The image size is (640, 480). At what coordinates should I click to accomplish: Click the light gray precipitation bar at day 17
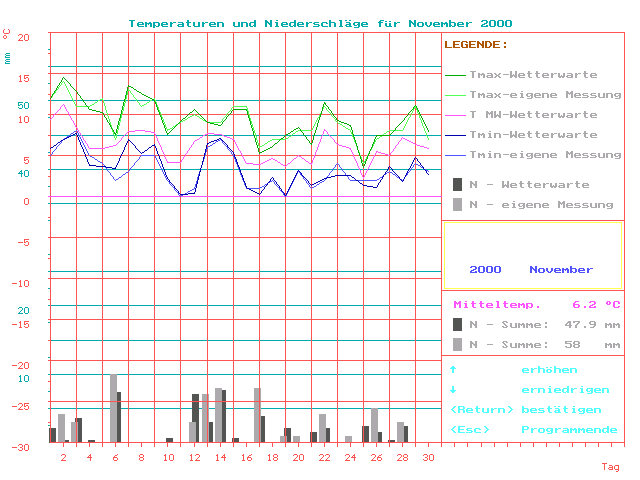257,414
